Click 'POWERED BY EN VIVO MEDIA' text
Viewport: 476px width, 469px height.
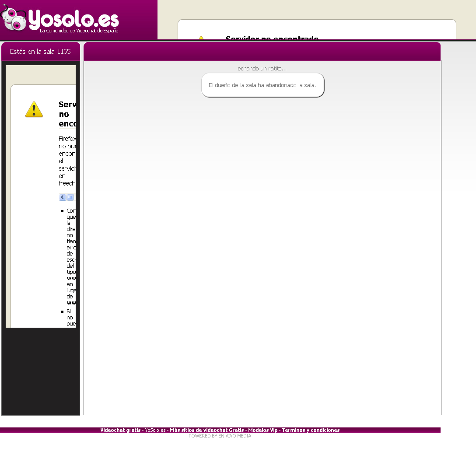[x=220, y=436]
